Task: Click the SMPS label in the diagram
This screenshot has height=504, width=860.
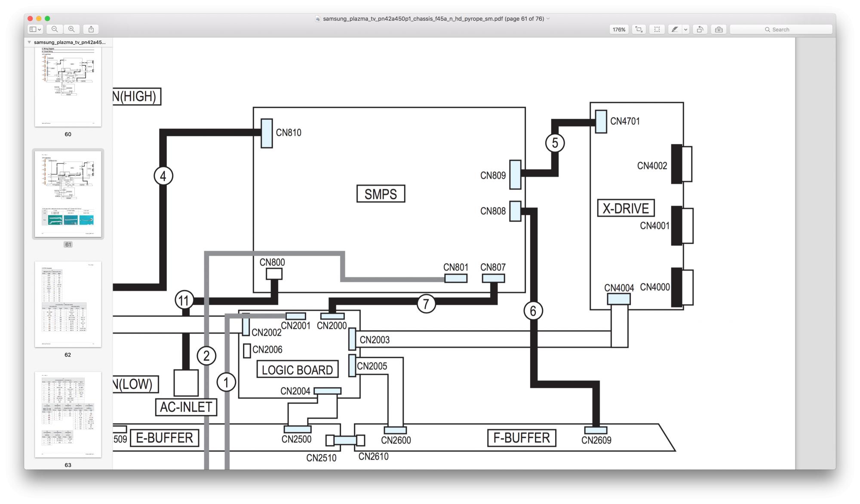Action: 381,194
